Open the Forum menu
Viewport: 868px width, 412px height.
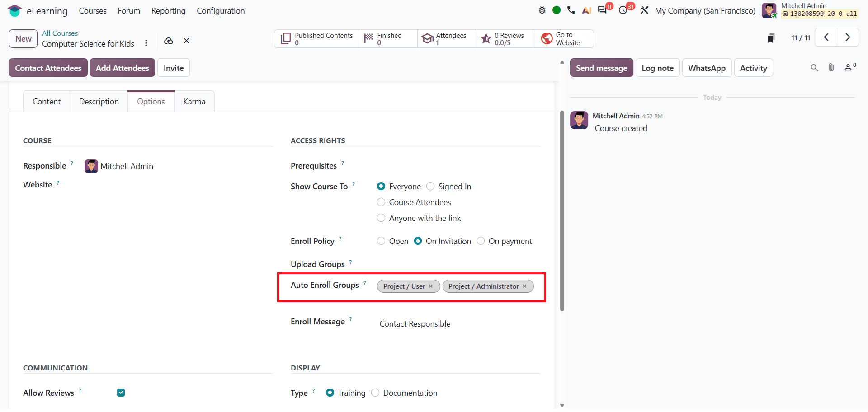pyautogui.click(x=129, y=11)
